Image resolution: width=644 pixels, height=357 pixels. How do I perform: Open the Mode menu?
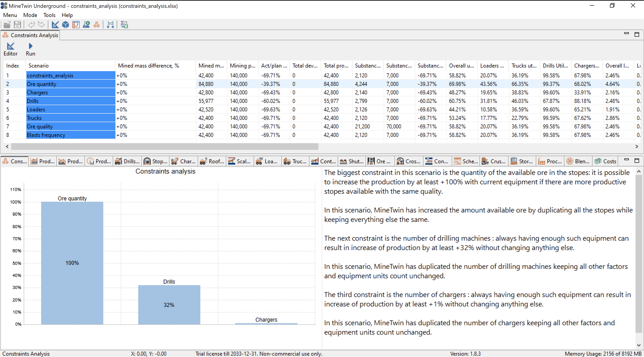click(x=30, y=15)
